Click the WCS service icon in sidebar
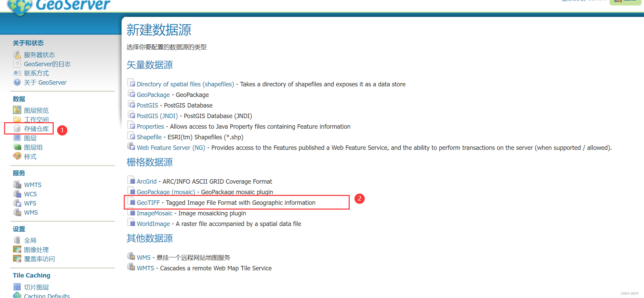Screen dimensions: 644x298 17,194
